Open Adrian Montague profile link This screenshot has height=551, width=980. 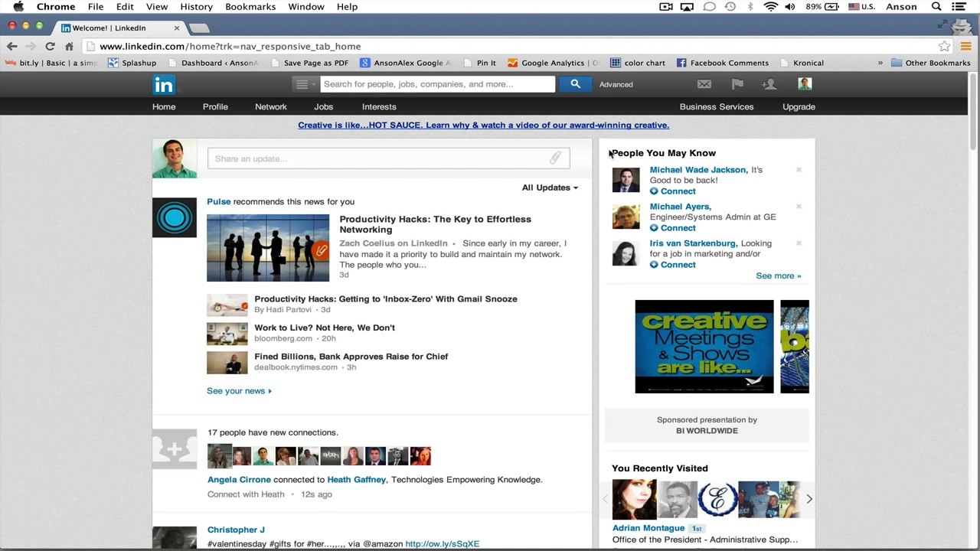pos(648,528)
